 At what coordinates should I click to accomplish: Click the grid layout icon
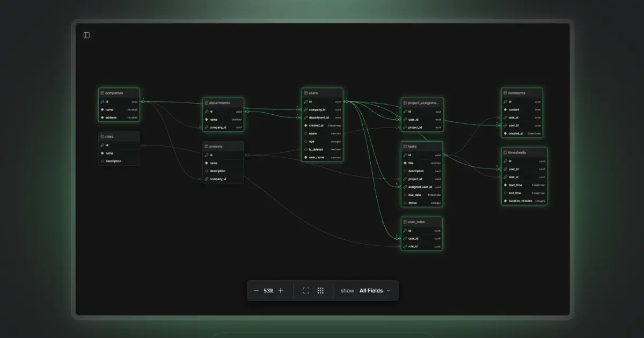[320, 291]
